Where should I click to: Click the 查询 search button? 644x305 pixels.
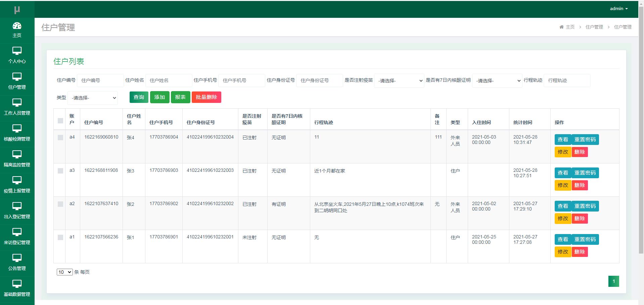pos(139,97)
